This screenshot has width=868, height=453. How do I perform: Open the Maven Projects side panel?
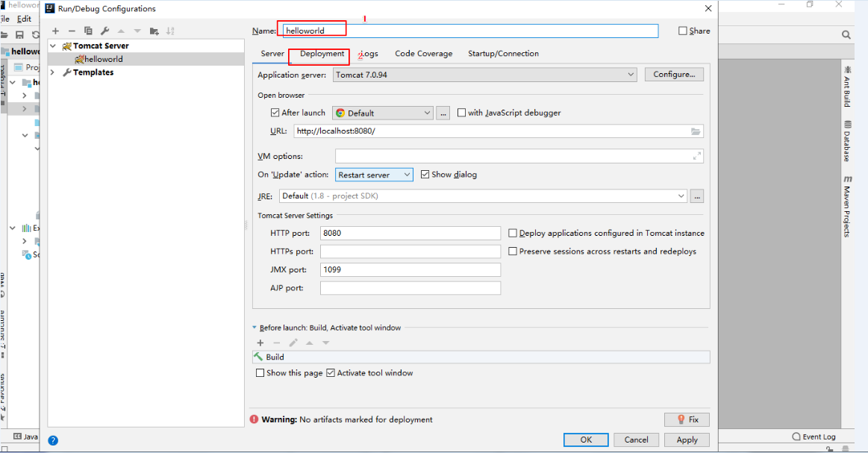(x=848, y=207)
